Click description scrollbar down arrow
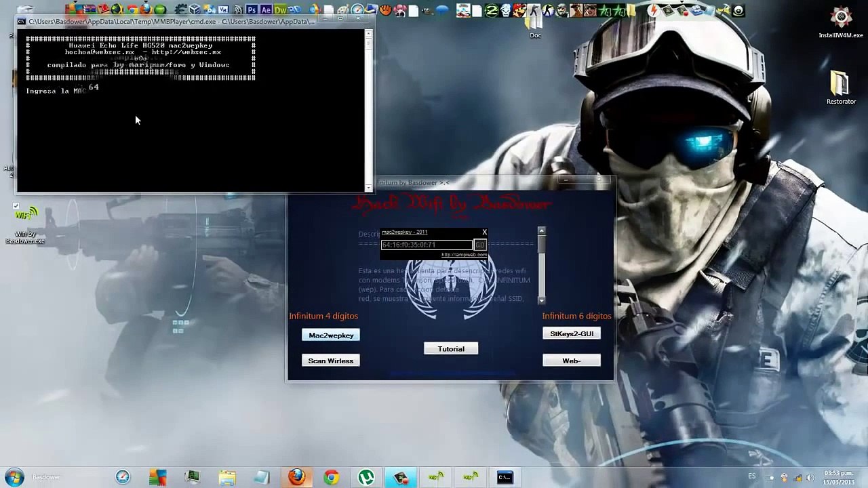The image size is (868, 488). pyautogui.click(x=542, y=300)
